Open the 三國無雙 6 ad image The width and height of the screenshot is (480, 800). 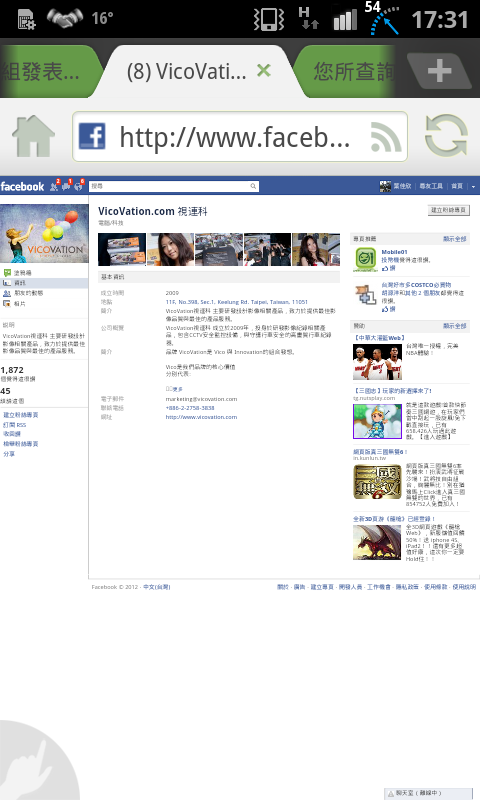(377, 482)
